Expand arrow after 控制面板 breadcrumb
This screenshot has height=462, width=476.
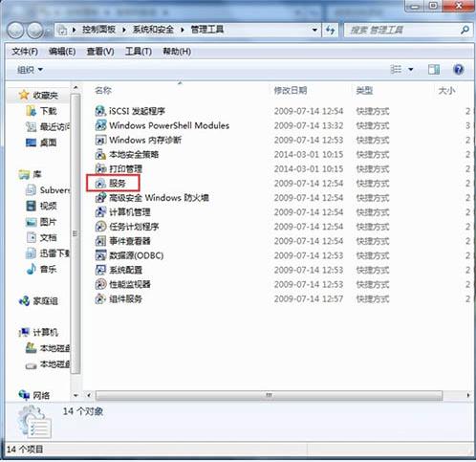click(x=124, y=30)
